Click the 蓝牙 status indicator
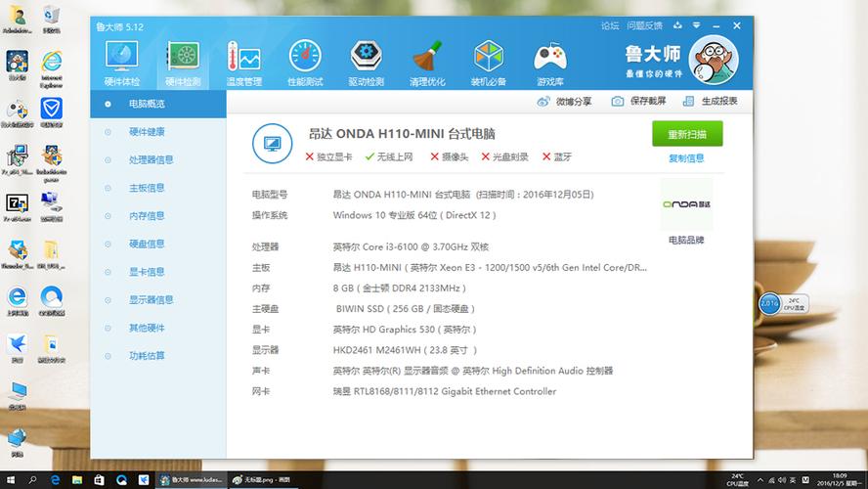The image size is (868, 489). [x=556, y=156]
